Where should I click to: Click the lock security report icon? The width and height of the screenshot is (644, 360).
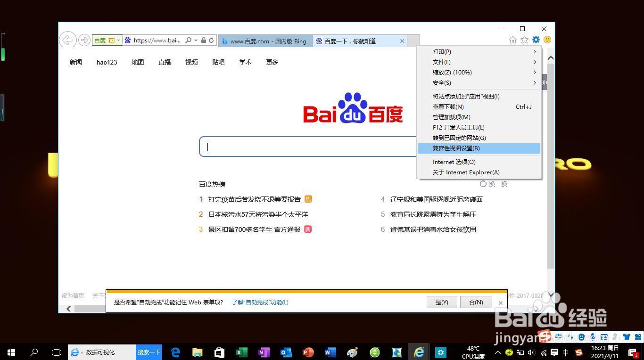(x=204, y=41)
